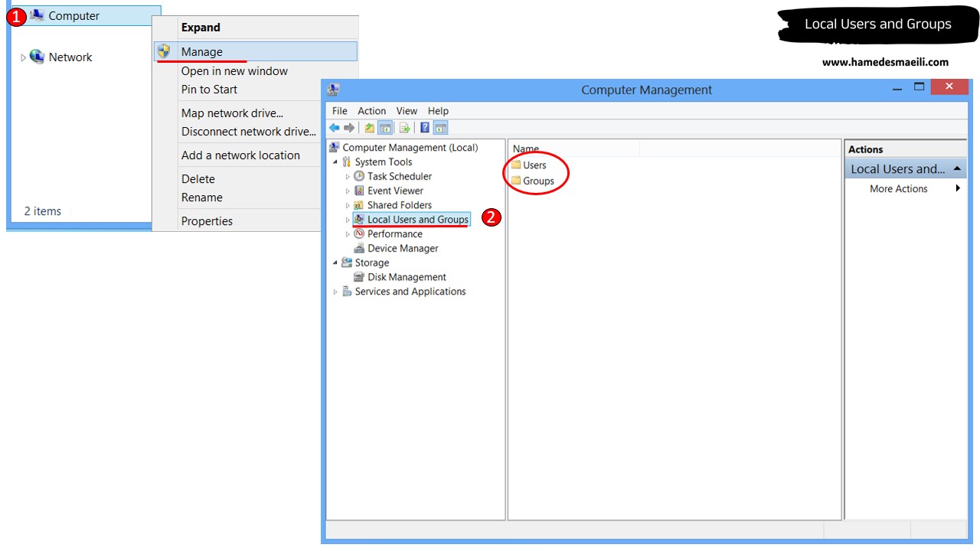Open the Groups folder in the Name list
Image resolution: width=980 pixels, height=551 pixels.
533,181
